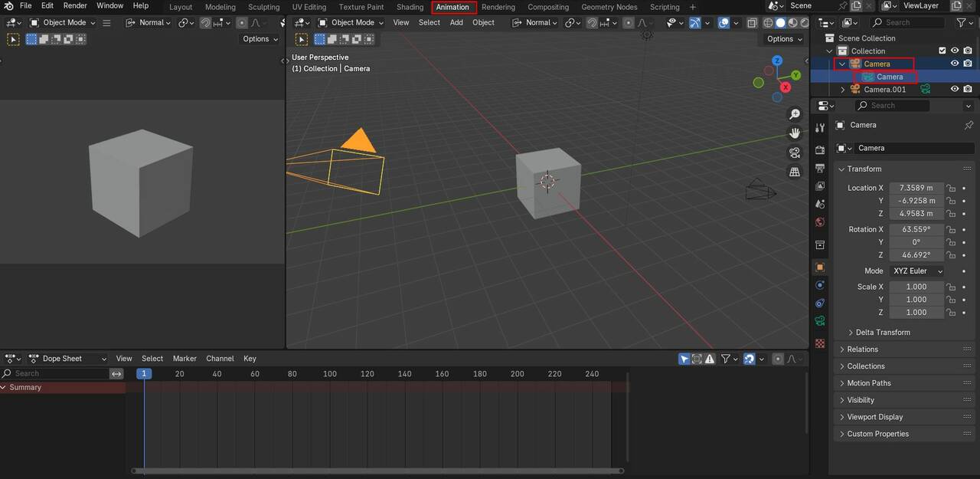Open the Output properties printer icon
Image resolution: width=980 pixels, height=479 pixels.
(820, 168)
